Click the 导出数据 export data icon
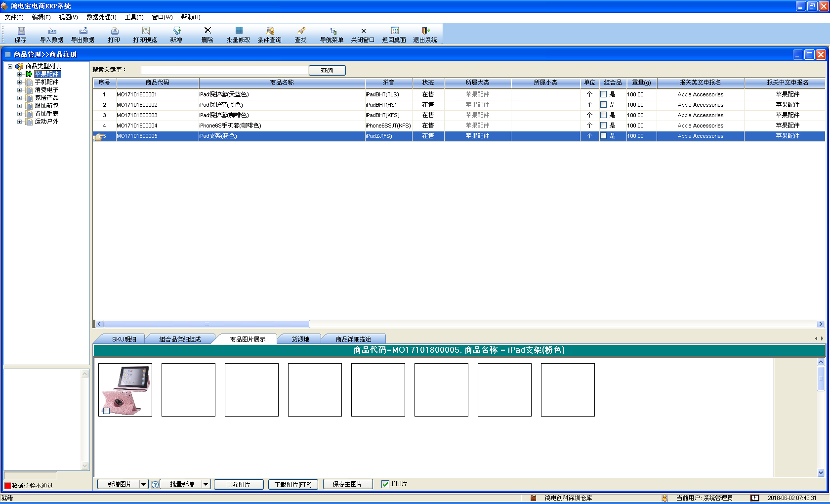Screen dimensions: 830x504 click(x=83, y=31)
